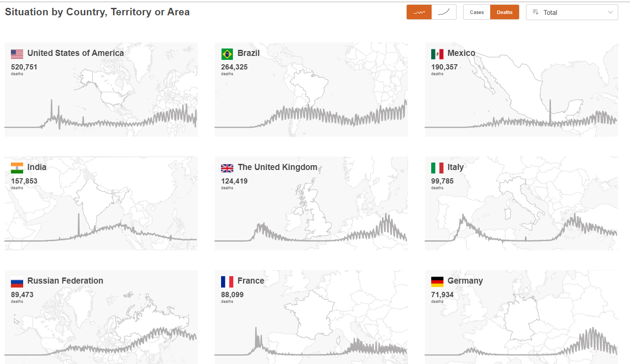Viewport: 630px width, 364px height.
Task: Click the United Kingdom flag icon
Action: pos(227,168)
